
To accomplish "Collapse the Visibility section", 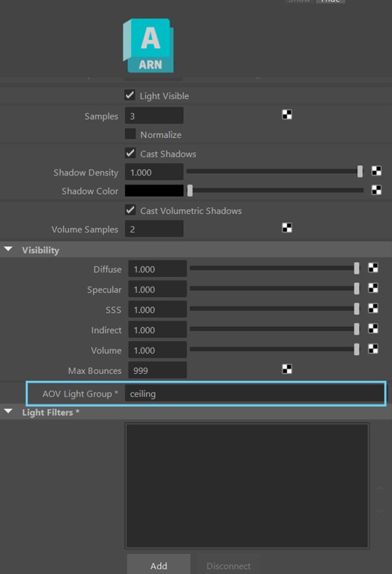I will (x=8, y=250).
